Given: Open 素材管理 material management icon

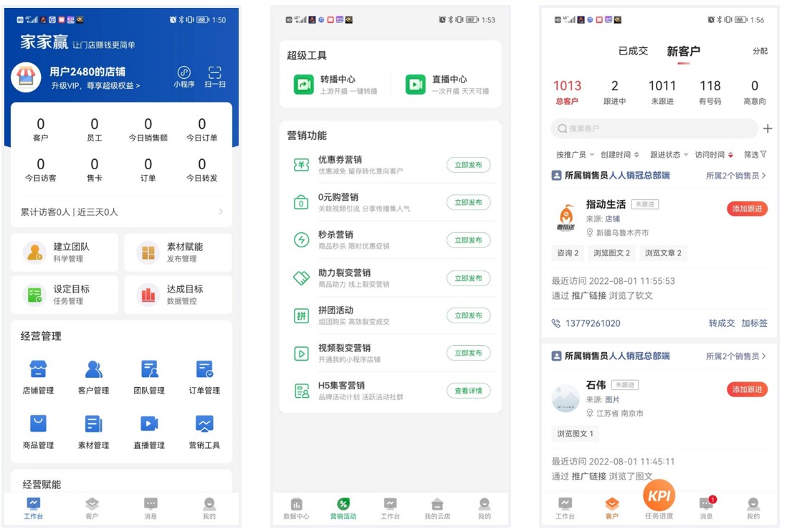Looking at the screenshot, I should pyautogui.click(x=93, y=432).
